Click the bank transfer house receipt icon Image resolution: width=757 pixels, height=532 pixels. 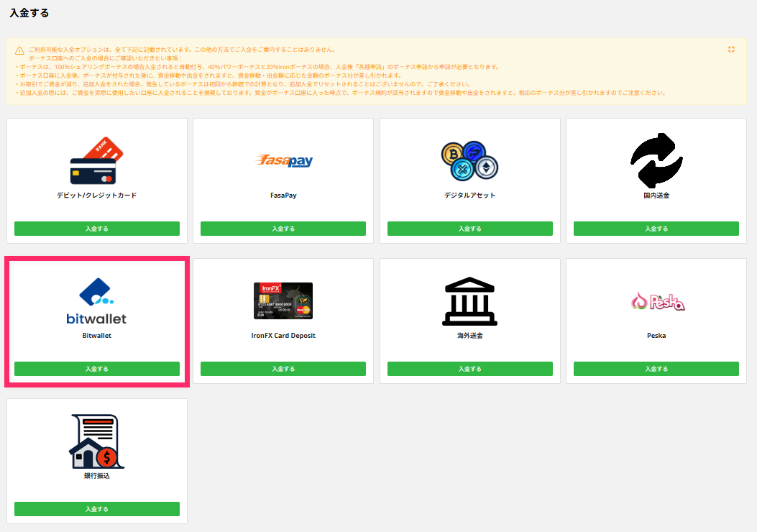(96, 441)
